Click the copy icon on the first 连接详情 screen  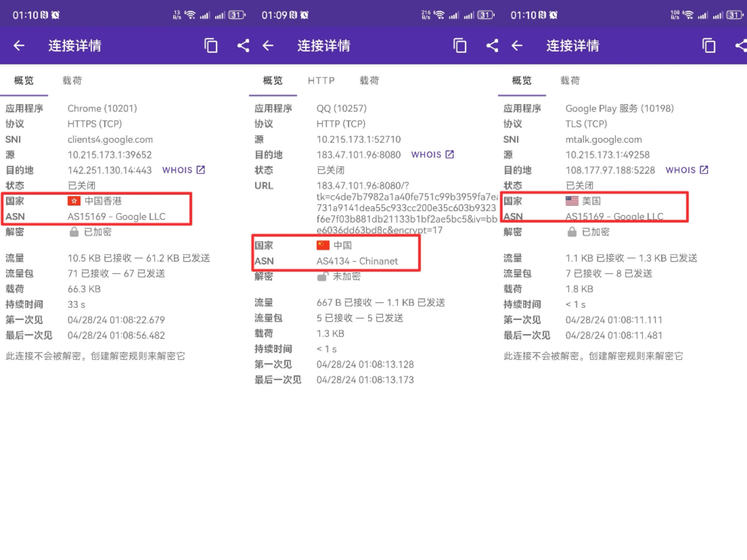coord(211,45)
